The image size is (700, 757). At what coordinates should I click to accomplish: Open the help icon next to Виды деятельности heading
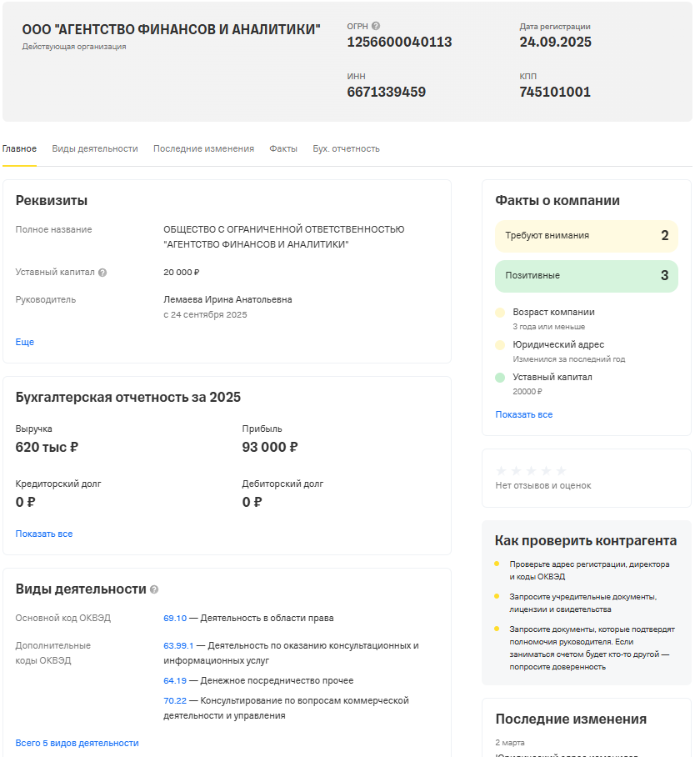[154, 589]
